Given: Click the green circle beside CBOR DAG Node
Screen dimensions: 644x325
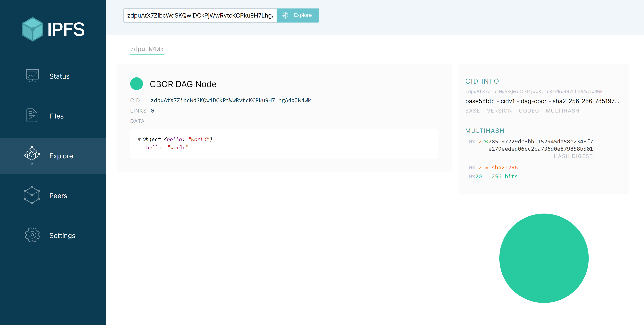Looking at the screenshot, I should 136,83.
